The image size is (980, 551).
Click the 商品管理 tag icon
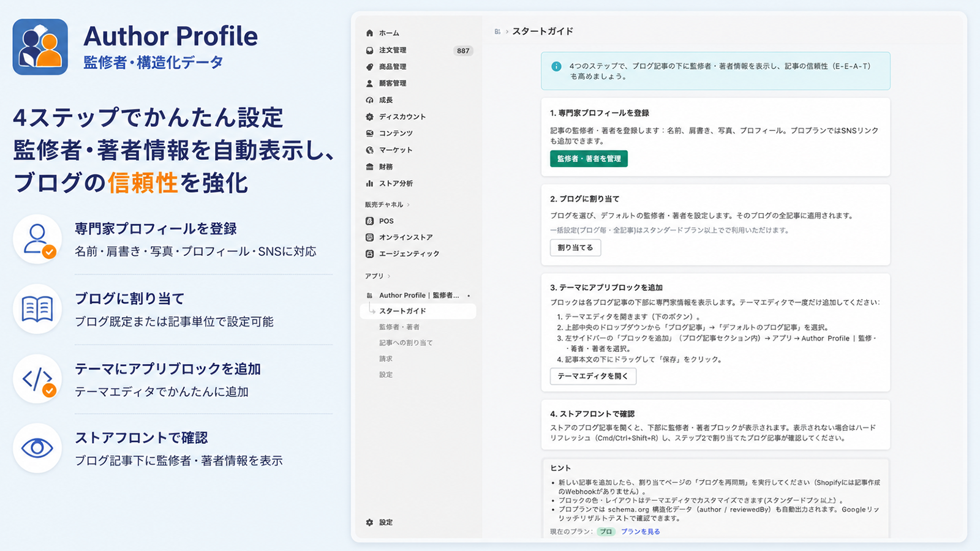369,67
